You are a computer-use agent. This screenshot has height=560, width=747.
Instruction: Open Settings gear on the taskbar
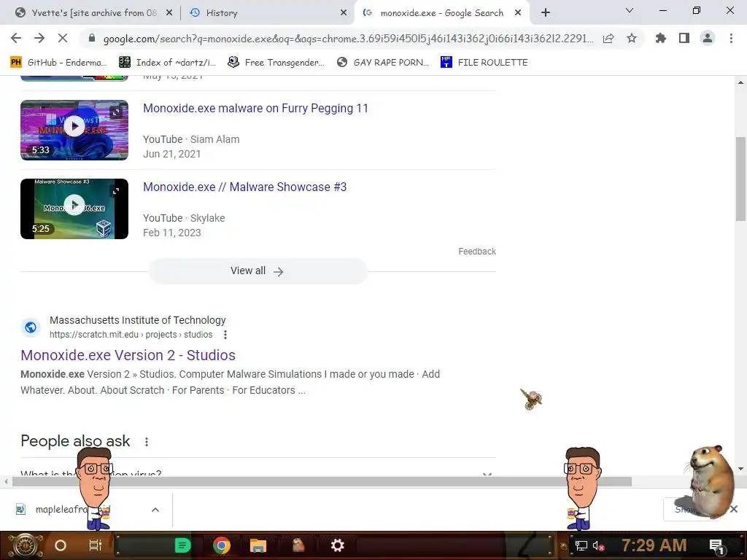tap(337, 545)
